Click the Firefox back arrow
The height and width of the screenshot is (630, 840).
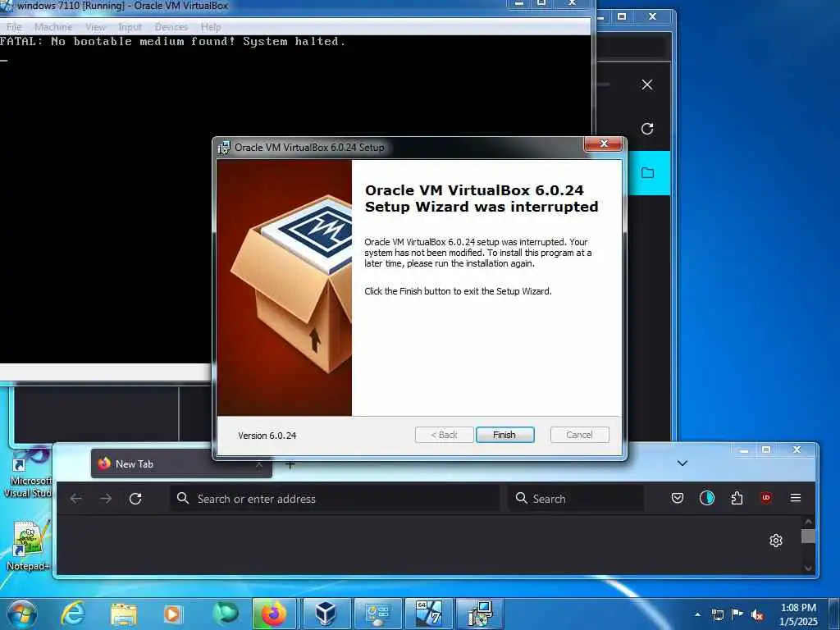point(76,499)
